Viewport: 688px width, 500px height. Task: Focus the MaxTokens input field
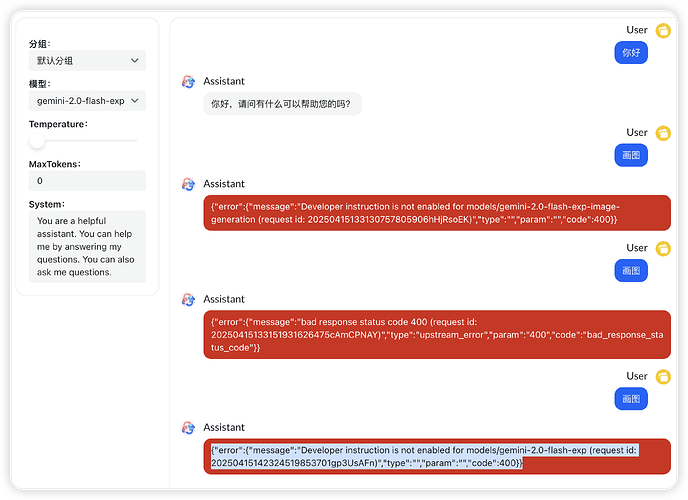point(87,181)
